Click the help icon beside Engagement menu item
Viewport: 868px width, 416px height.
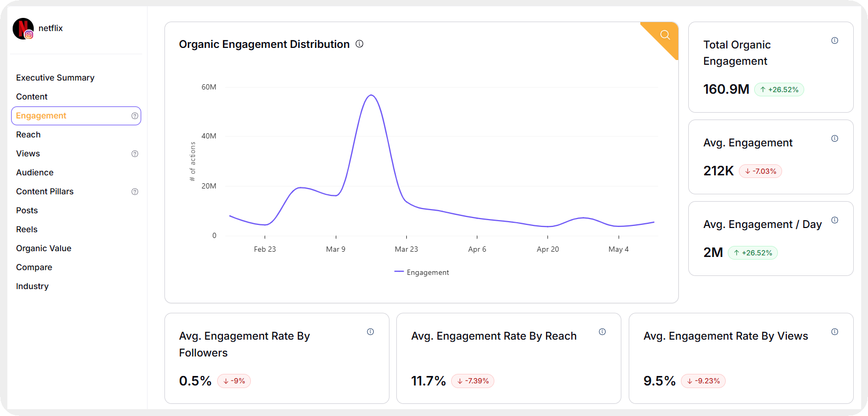pyautogui.click(x=135, y=116)
